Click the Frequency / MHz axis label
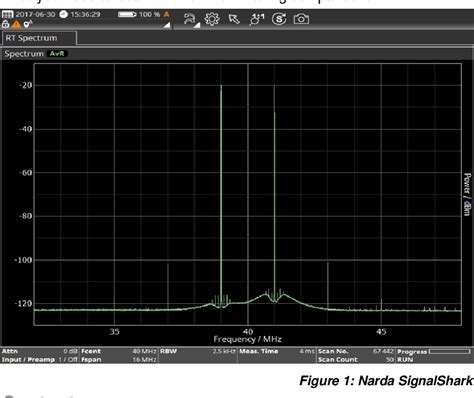 pyautogui.click(x=248, y=339)
